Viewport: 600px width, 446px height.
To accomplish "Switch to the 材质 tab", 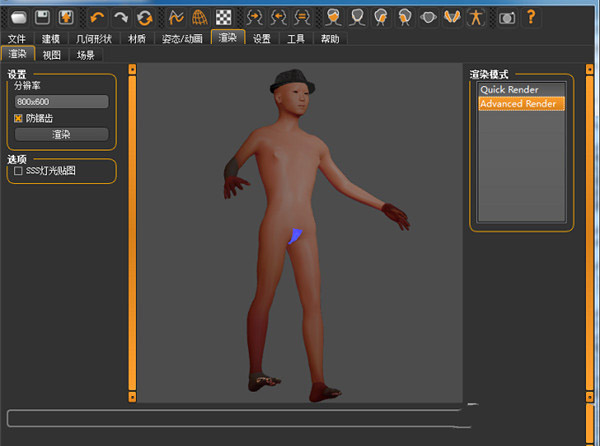I will [x=138, y=39].
